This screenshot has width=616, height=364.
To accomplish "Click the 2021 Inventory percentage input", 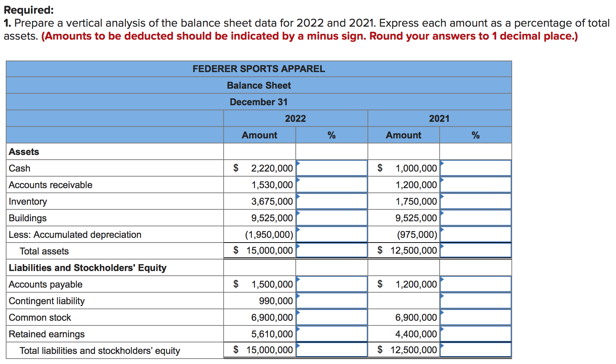I will coord(475,201).
